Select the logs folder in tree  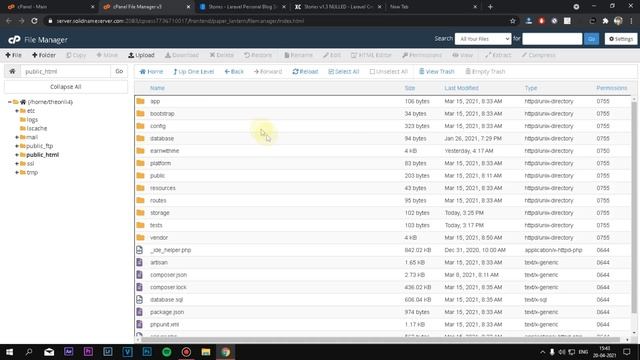click(32, 120)
